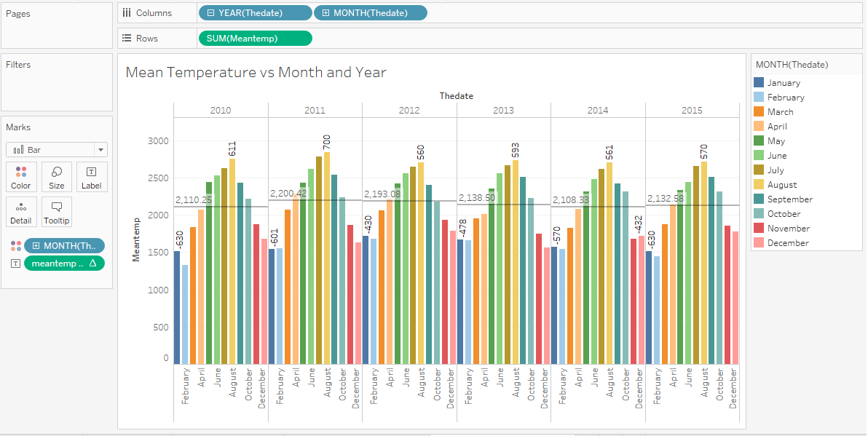
Task: Click the Meantemp vertical axis label
Action: pos(135,239)
